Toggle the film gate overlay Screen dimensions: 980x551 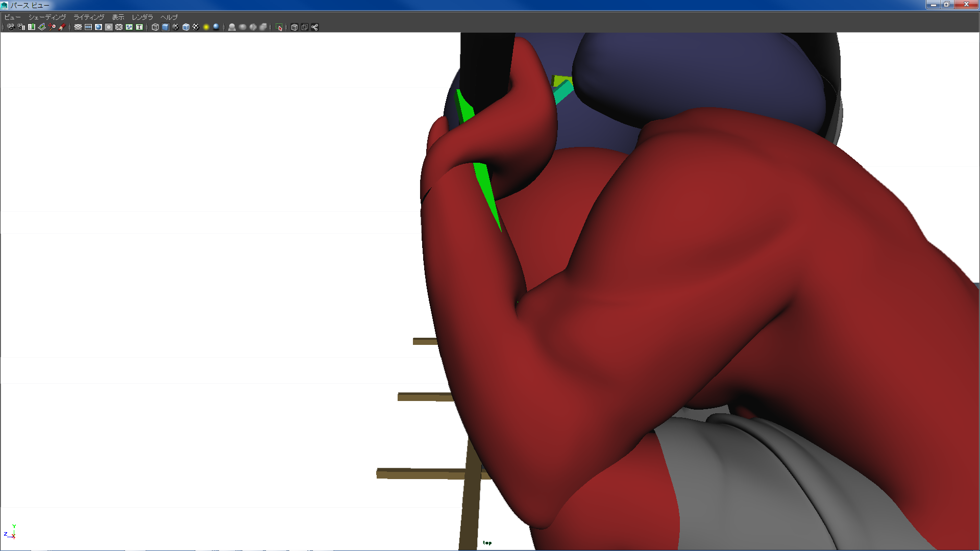click(88, 27)
